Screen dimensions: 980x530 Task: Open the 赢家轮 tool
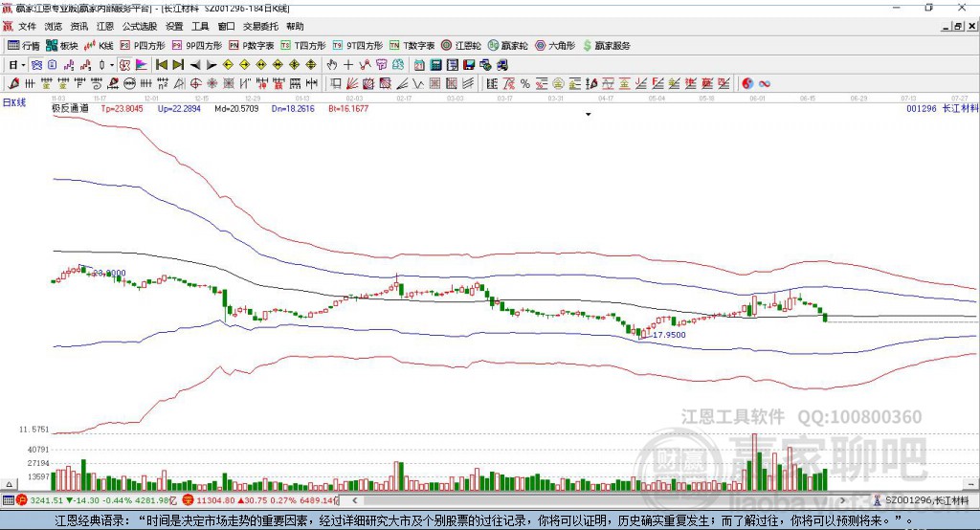508,46
